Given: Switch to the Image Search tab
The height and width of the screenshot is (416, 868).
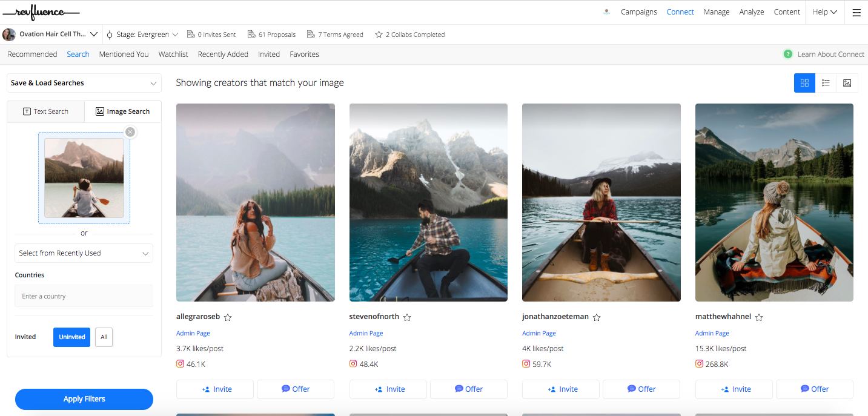Looking at the screenshot, I should (123, 111).
